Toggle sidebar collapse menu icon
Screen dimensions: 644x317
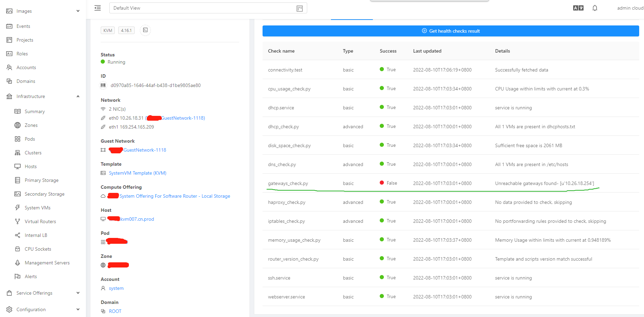pyautogui.click(x=98, y=8)
